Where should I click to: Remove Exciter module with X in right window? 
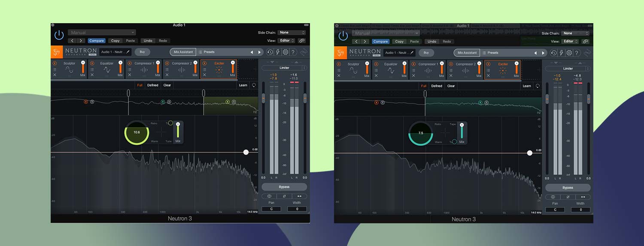pos(488,76)
